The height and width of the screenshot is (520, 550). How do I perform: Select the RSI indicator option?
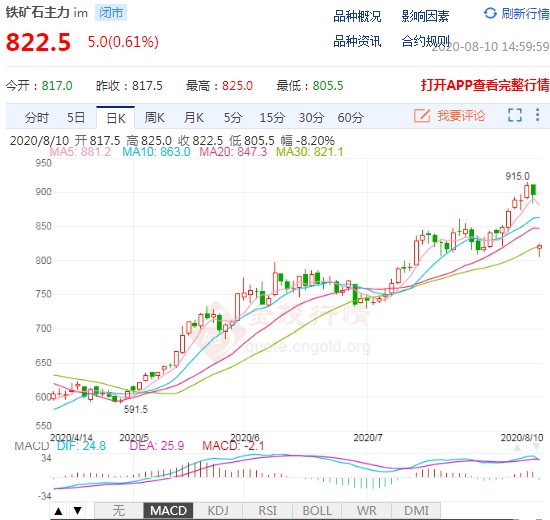coord(267,511)
